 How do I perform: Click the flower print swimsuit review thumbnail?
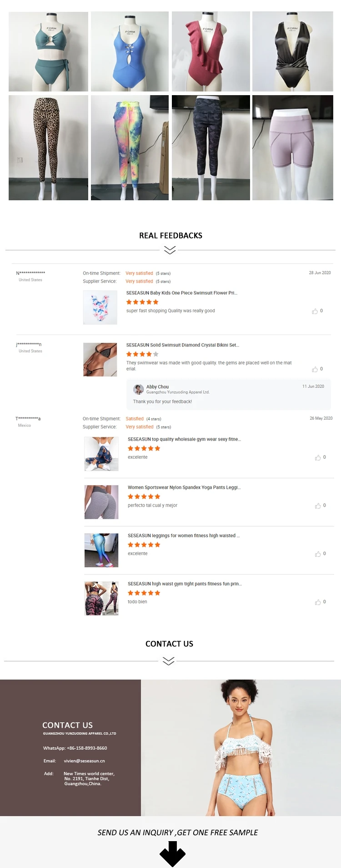[x=100, y=308]
